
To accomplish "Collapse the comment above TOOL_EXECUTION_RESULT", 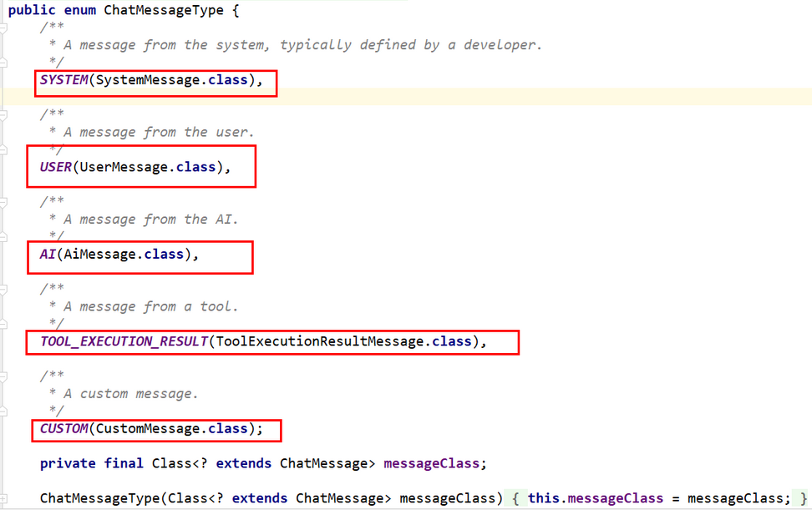I will click(x=3, y=290).
